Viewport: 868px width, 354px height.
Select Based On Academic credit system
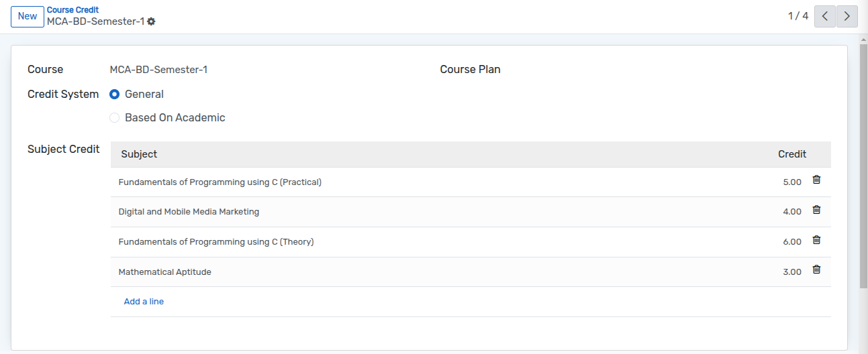(x=115, y=118)
